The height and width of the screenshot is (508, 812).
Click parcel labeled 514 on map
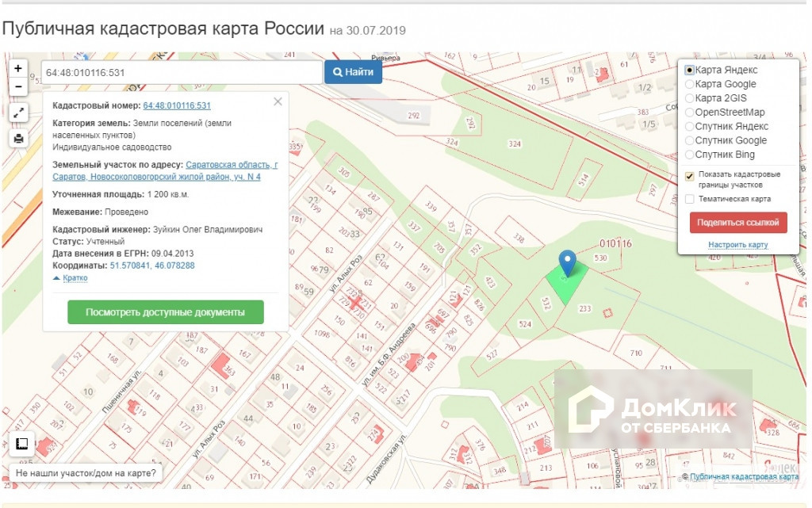pos(584,180)
